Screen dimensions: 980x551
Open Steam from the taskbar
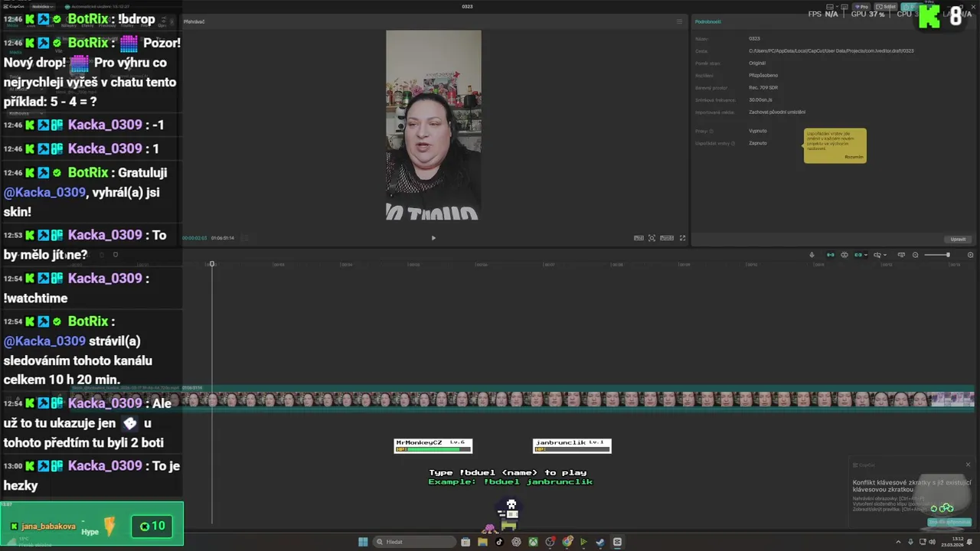(600, 542)
